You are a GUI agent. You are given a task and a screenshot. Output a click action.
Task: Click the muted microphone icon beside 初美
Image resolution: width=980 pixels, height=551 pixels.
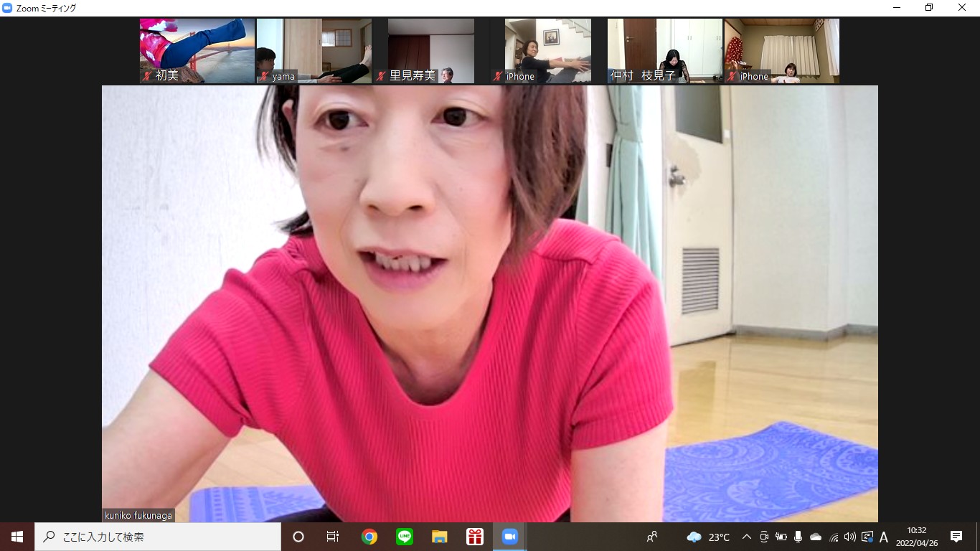pyautogui.click(x=147, y=75)
